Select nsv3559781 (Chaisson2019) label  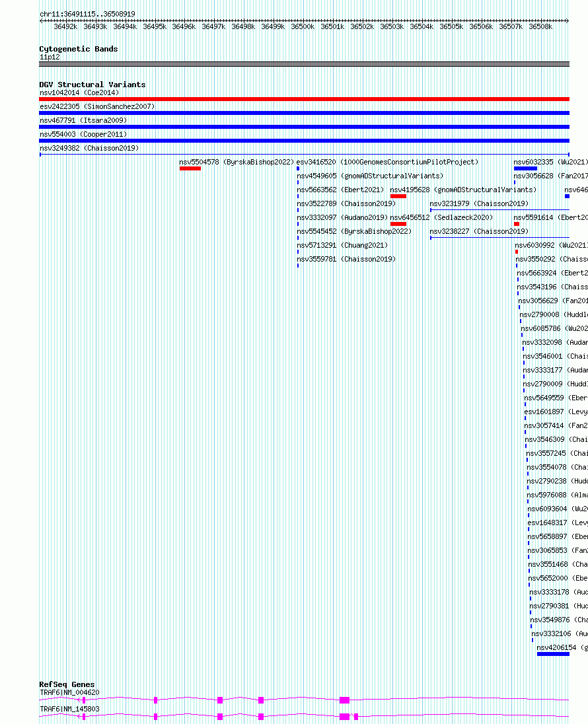[346, 259]
